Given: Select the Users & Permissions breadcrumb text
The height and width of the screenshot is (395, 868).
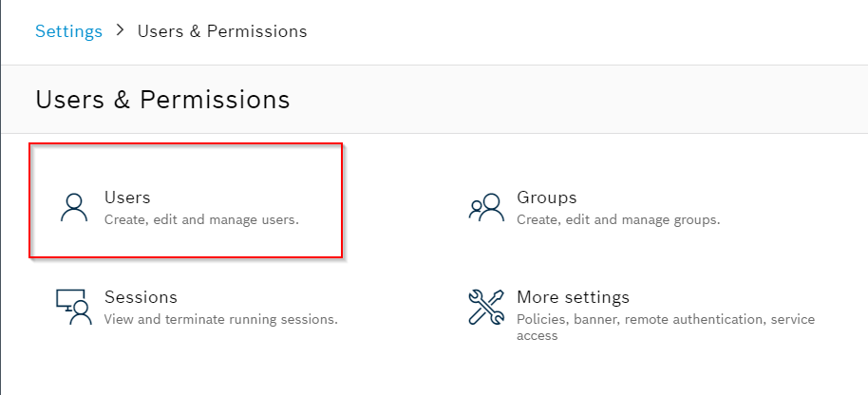Looking at the screenshot, I should pos(222,31).
